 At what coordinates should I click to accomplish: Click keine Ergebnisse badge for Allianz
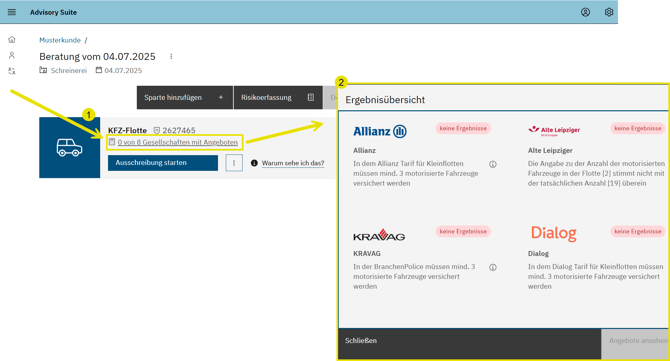click(x=463, y=128)
